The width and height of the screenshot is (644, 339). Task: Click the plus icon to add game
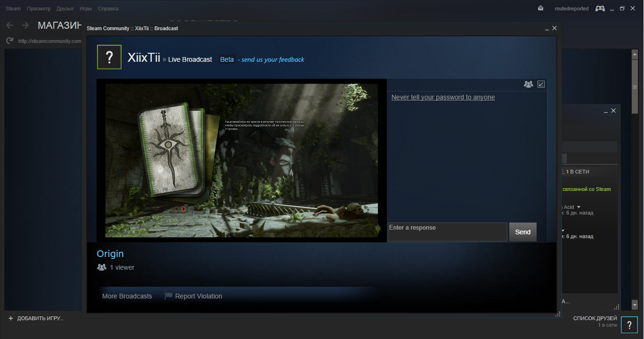click(x=11, y=318)
